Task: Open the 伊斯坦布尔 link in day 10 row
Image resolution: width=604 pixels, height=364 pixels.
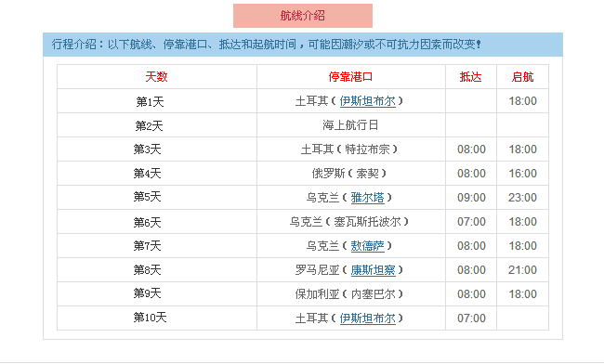Action: (367, 318)
